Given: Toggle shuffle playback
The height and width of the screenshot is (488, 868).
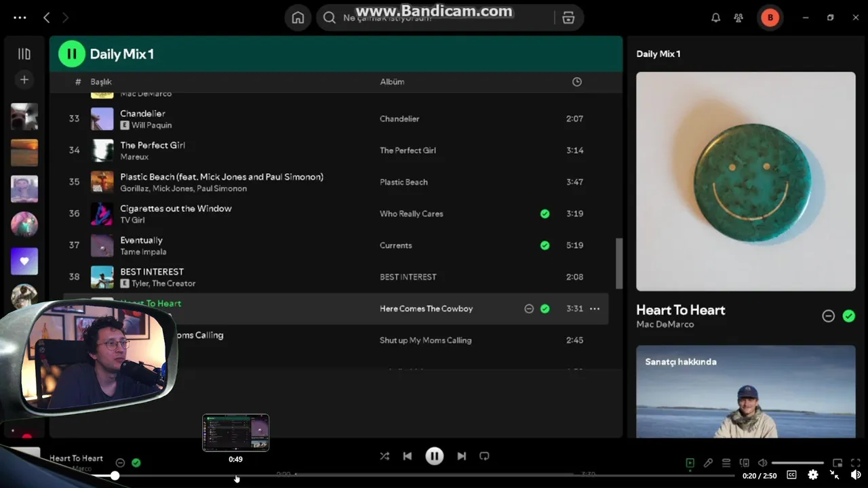Looking at the screenshot, I should [384, 456].
